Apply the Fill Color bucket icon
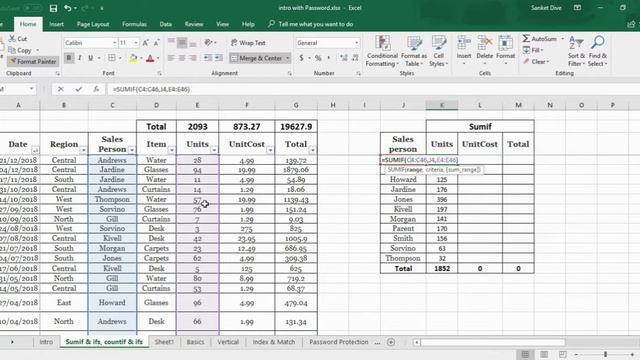This screenshot has height=360, width=640. (133, 58)
